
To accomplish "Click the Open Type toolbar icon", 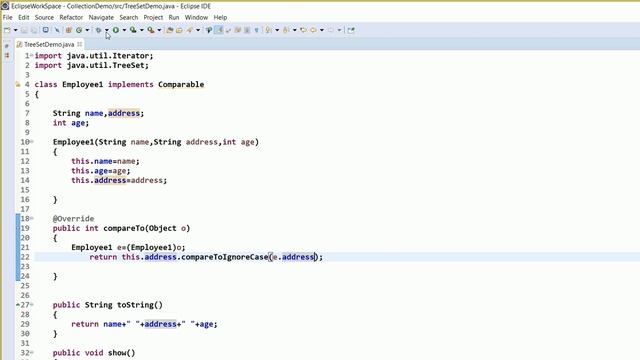I will click(169, 30).
